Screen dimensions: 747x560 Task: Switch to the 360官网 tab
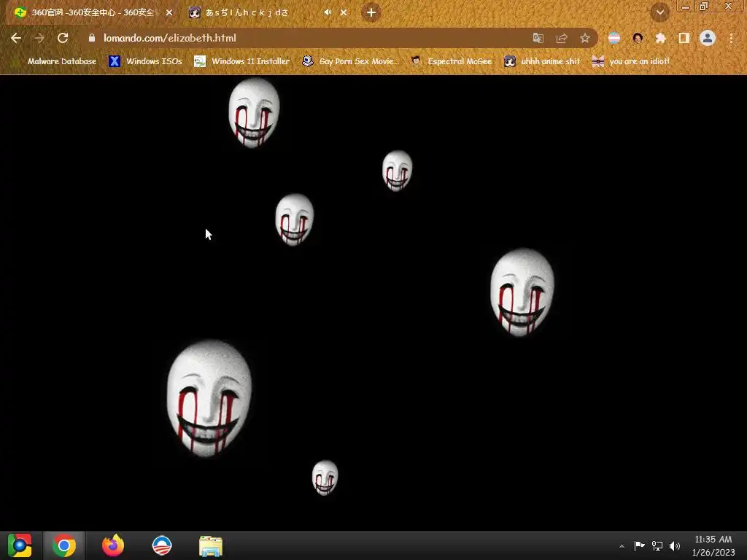coord(93,12)
